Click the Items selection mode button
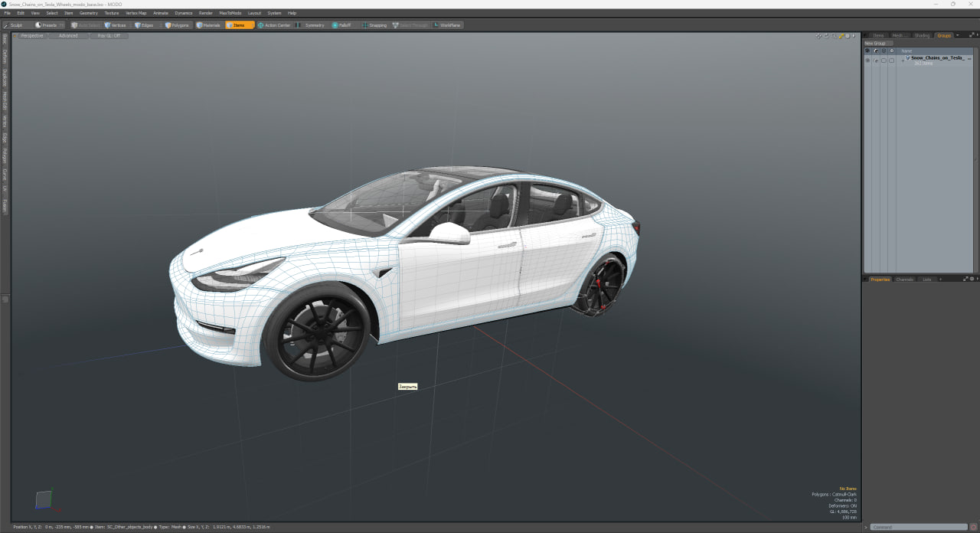This screenshot has height=533, width=980. coord(239,25)
